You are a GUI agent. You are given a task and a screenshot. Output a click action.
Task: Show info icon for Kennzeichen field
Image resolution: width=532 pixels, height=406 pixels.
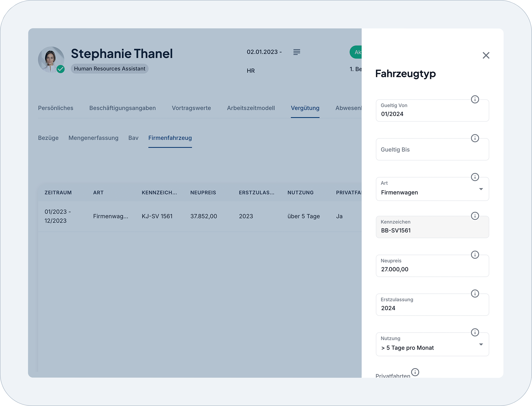475,216
